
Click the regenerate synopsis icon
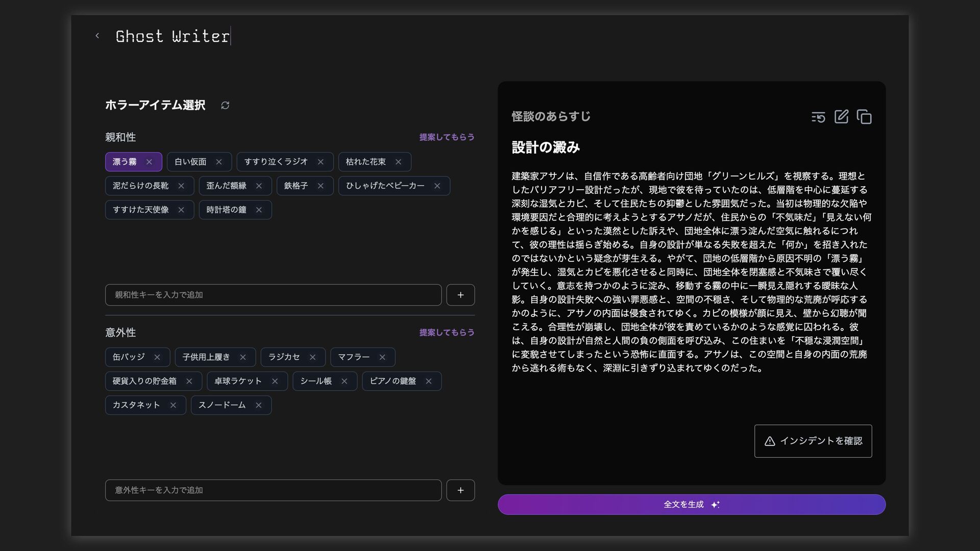click(818, 117)
